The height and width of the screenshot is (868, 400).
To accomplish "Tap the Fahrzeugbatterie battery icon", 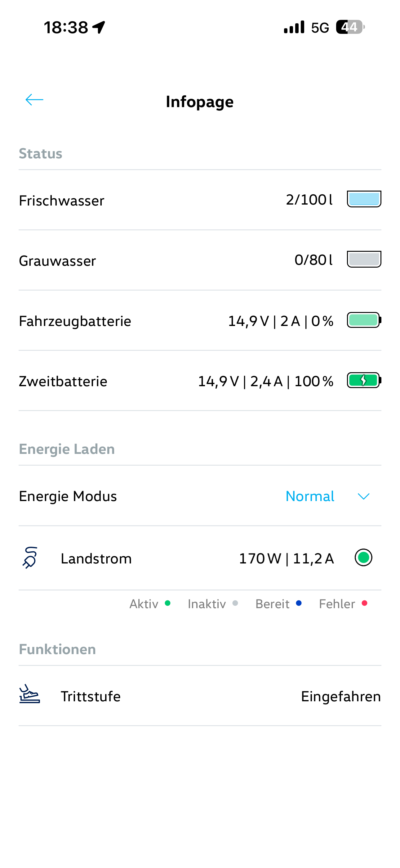I will tap(364, 320).
